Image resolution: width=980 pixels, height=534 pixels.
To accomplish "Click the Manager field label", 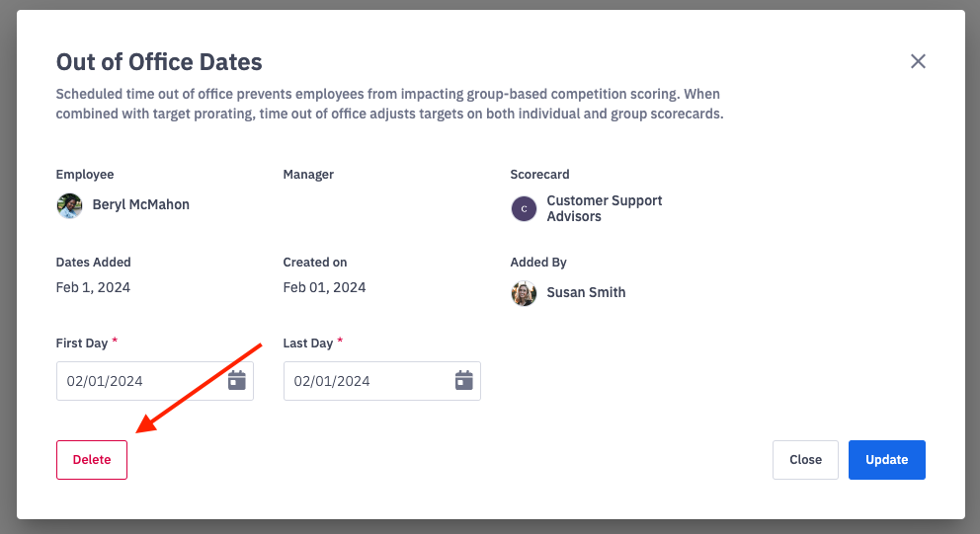I will 308,175.
